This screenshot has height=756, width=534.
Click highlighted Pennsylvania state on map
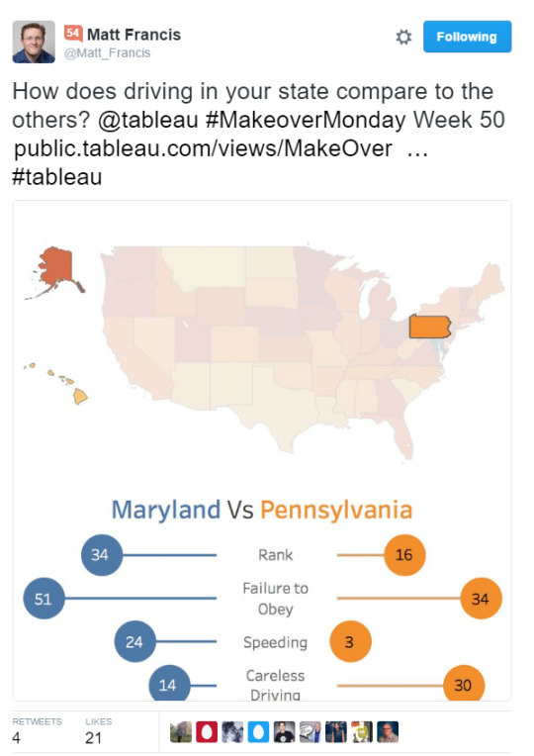tap(429, 327)
